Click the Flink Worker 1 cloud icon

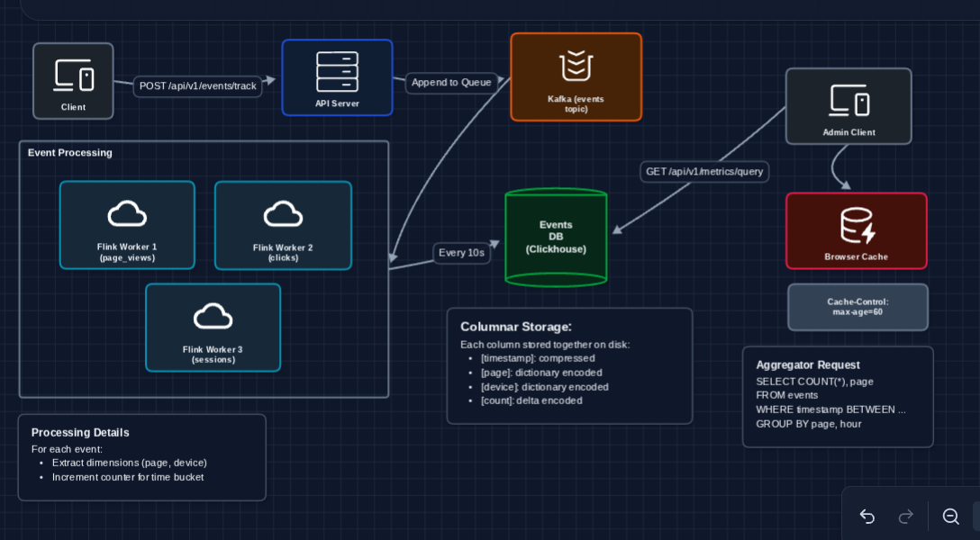(127, 213)
